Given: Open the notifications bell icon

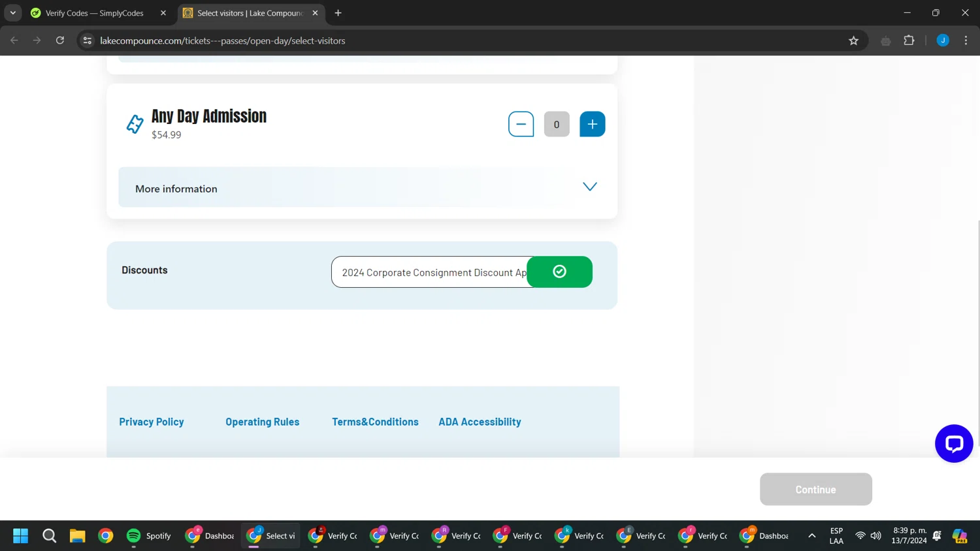Looking at the screenshot, I should tap(937, 536).
